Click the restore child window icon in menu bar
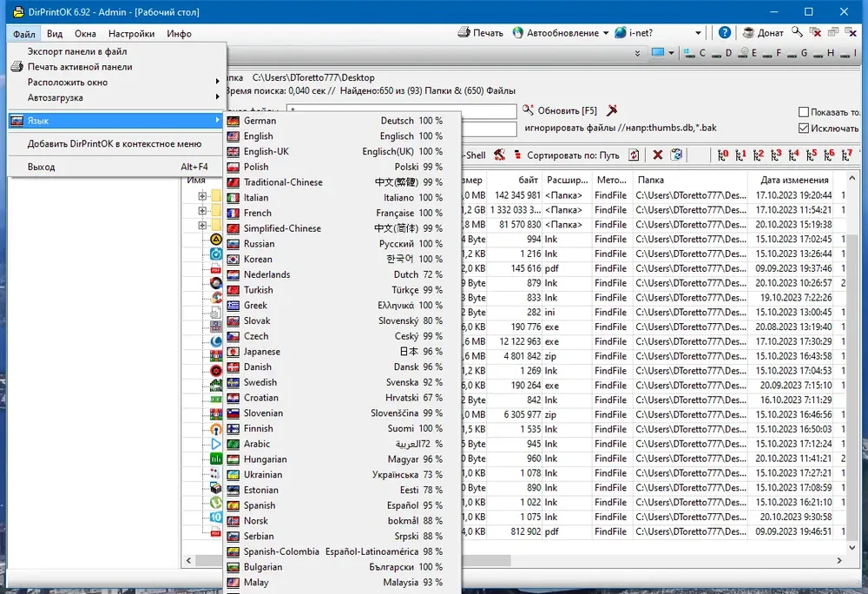 833,32
